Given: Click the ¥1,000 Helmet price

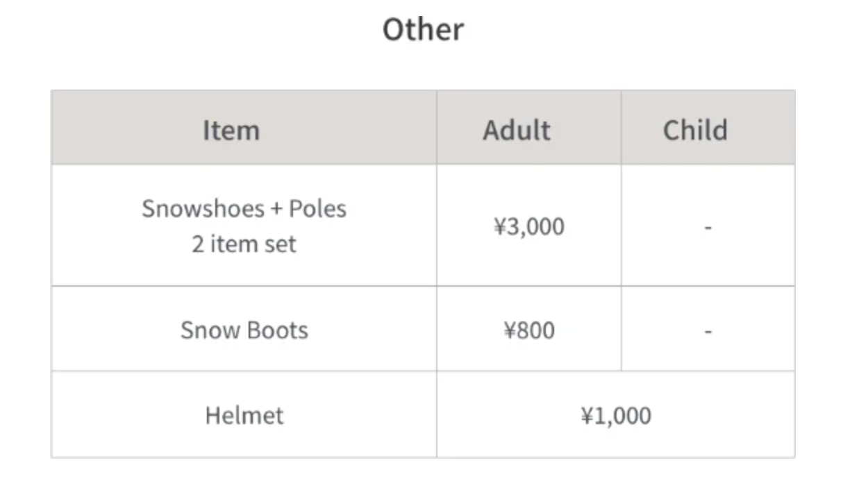Looking at the screenshot, I should pos(616,416).
